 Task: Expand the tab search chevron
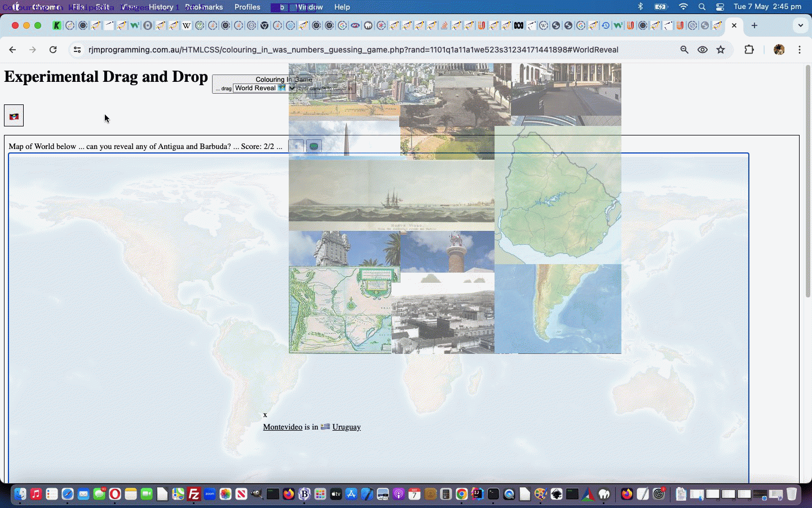click(800, 25)
